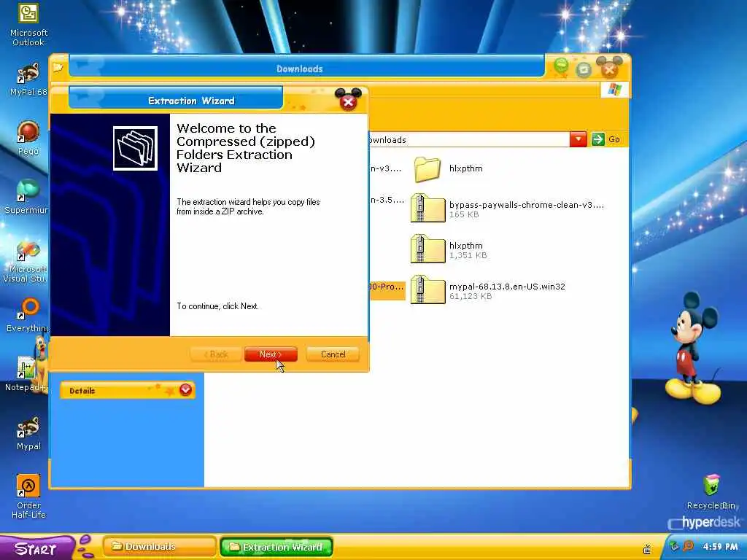Select the bypass-paywalls-chrome-clean zip folder icon
Image resolution: width=747 pixels, height=560 pixels.
click(427, 209)
